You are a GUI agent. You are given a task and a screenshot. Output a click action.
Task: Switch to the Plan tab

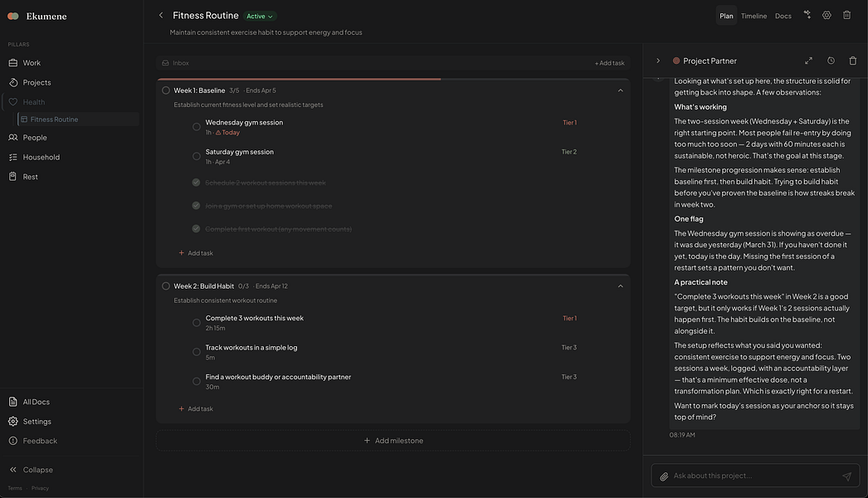(726, 16)
